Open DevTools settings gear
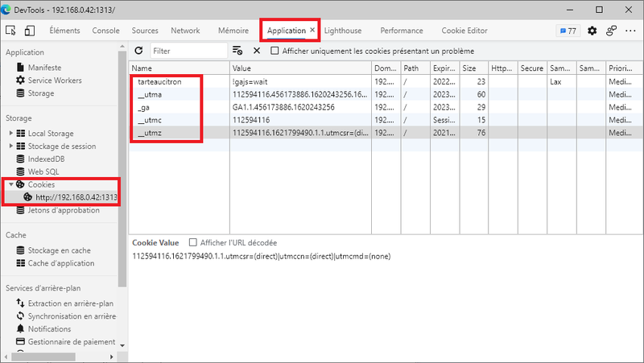Screen dimensions: 644x363 point(592,31)
